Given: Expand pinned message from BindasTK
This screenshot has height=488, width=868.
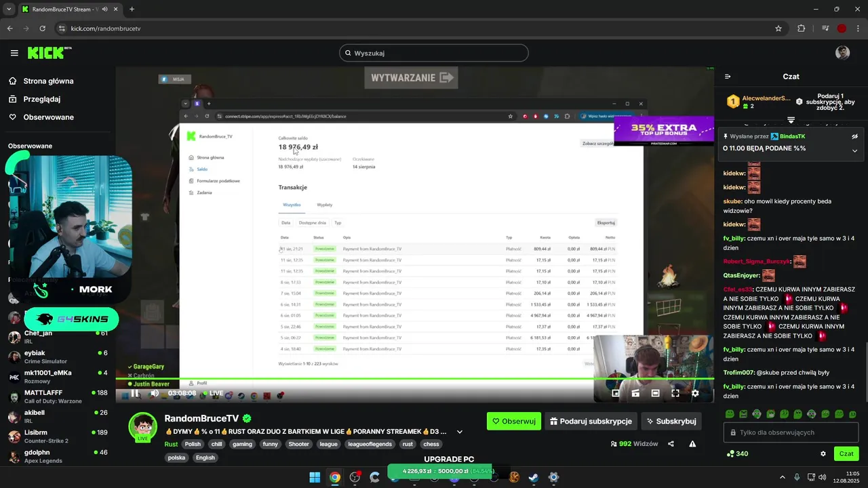Looking at the screenshot, I should click(x=854, y=150).
